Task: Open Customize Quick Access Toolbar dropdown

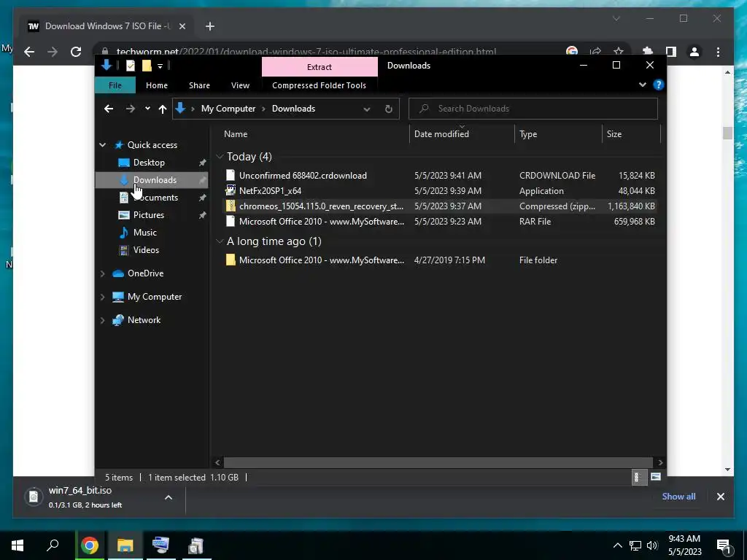Action: (x=160, y=66)
